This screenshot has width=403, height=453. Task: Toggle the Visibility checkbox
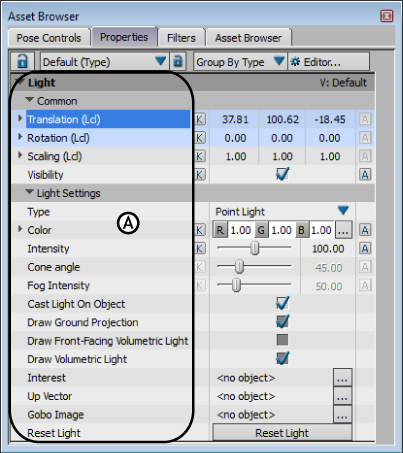click(x=282, y=174)
